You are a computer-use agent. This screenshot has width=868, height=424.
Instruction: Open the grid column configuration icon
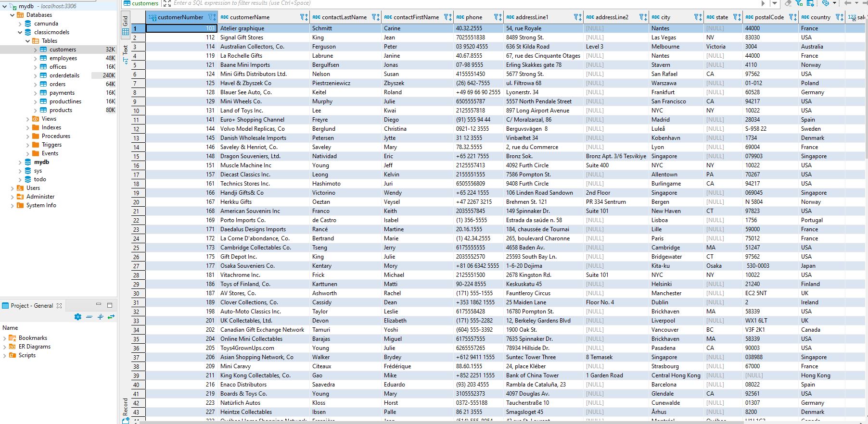click(x=810, y=3)
